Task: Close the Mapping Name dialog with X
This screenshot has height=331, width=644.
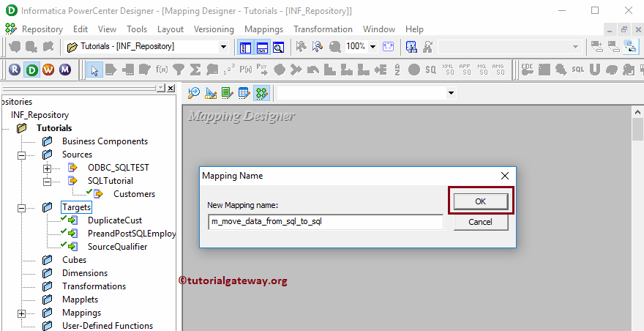Action: [x=505, y=176]
